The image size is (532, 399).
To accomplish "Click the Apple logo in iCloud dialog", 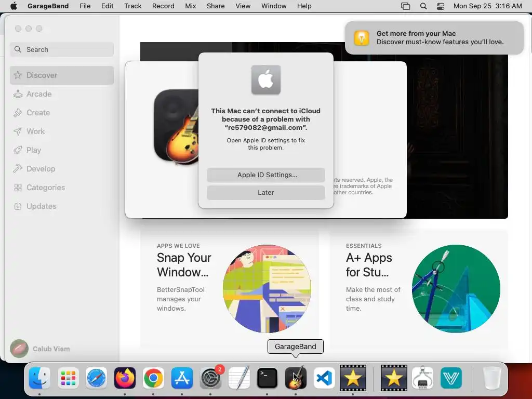I will (266, 79).
